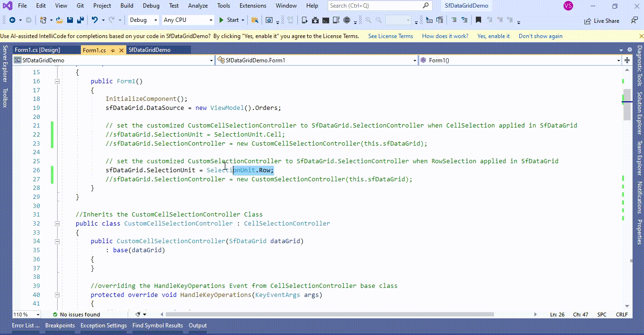644x335 pixels.
Task: Click the code cleanup broom icon
Action: (137, 315)
